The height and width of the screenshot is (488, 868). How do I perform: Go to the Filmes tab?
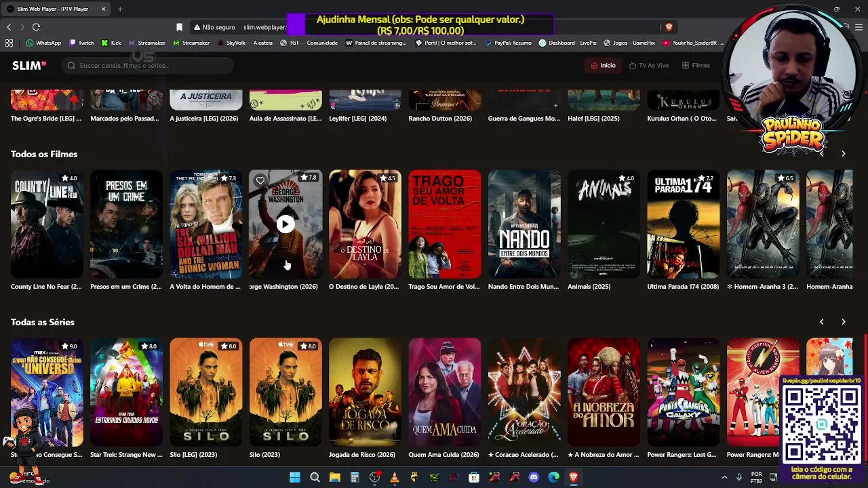pyautogui.click(x=696, y=66)
